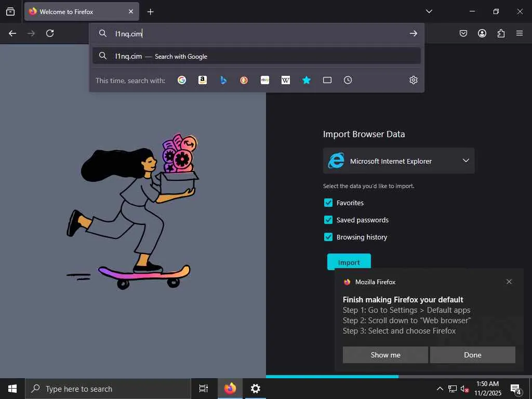532x399 pixels.
Task: Open the Action Center notifications
Action: 516,389
